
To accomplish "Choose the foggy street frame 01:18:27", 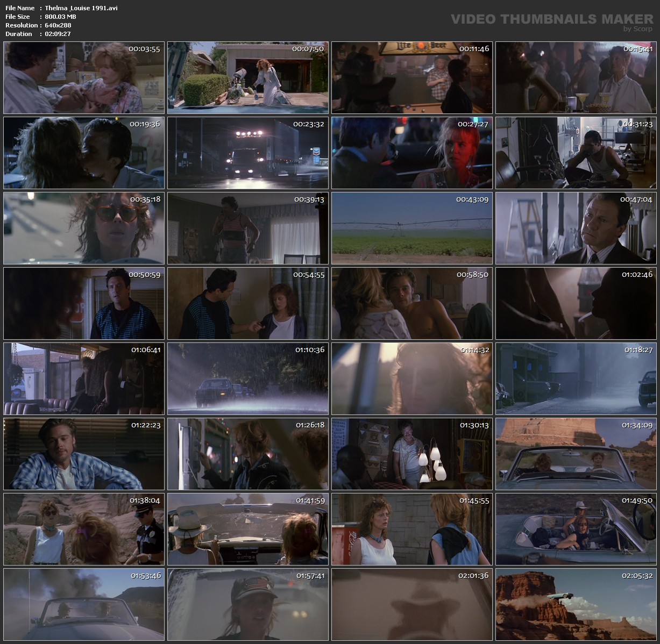I will (x=576, y=378).
